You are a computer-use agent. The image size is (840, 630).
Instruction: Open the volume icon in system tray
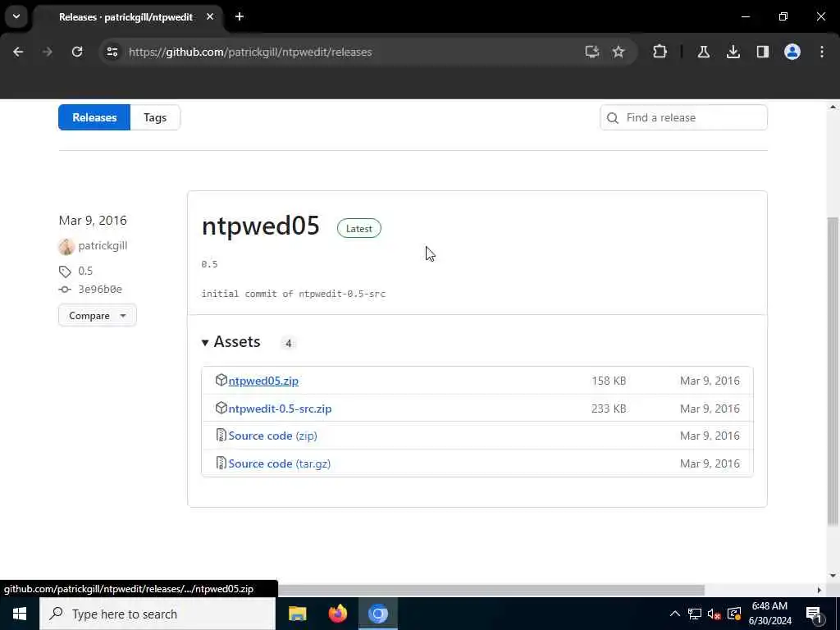(x=714, y=614)
